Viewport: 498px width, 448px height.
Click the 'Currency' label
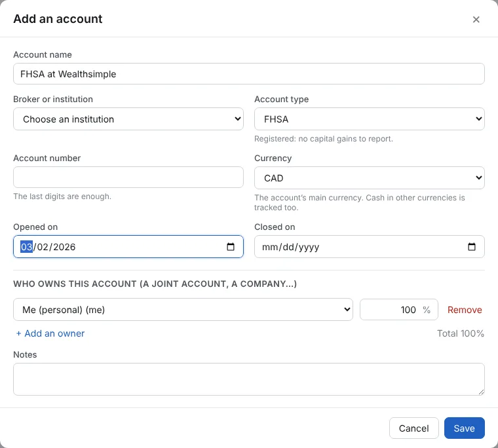coord(273,158)
